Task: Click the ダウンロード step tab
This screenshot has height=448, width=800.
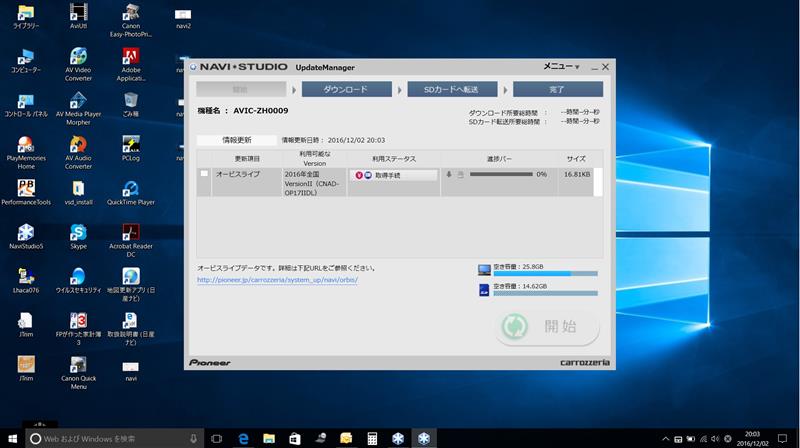Action: (346, 89)
